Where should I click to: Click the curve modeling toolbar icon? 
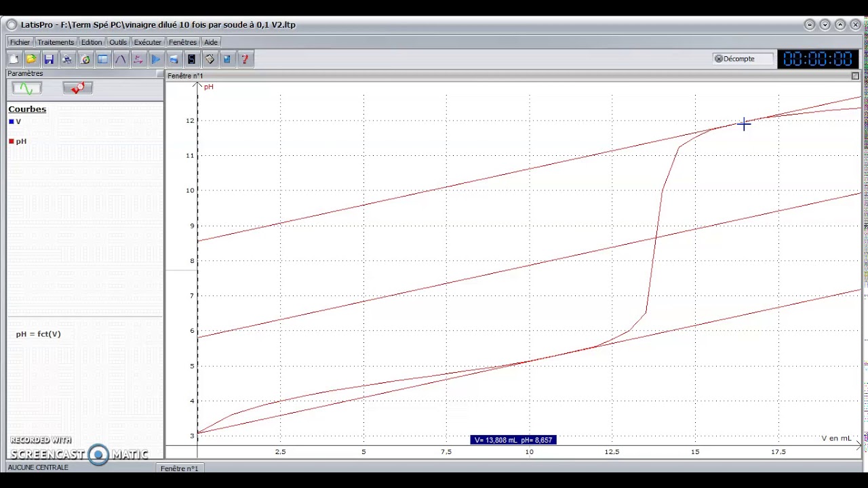point(120,60)
